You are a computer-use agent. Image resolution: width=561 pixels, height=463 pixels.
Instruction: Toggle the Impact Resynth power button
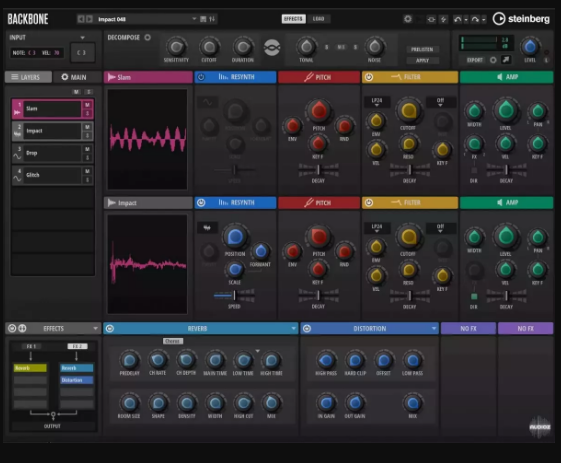coord(201,203)
